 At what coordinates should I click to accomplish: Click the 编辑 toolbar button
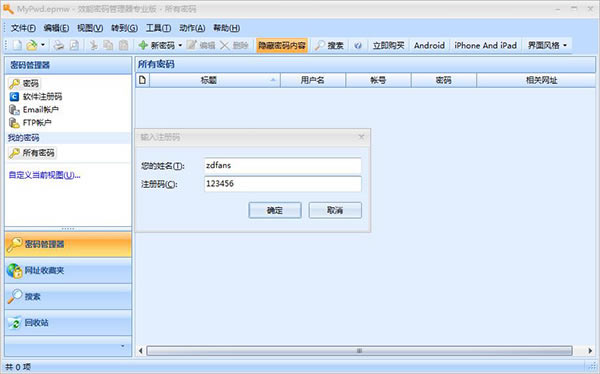(201, 46)
